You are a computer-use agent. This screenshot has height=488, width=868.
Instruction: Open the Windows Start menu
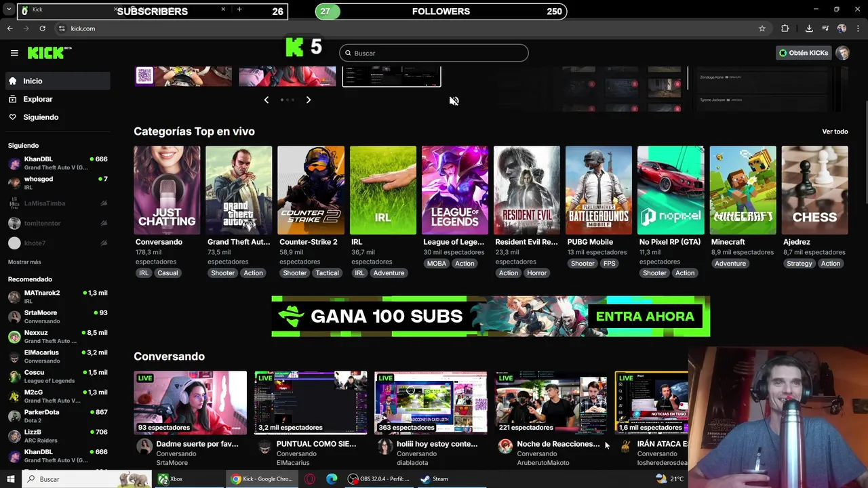click(x=10, y=479)
